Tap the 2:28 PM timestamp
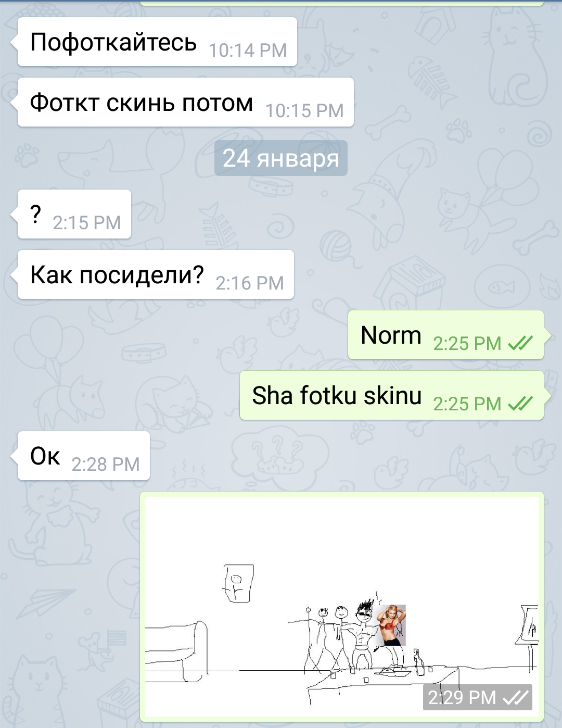The width and height of the screenshot is (562, 728). (106, 465)
